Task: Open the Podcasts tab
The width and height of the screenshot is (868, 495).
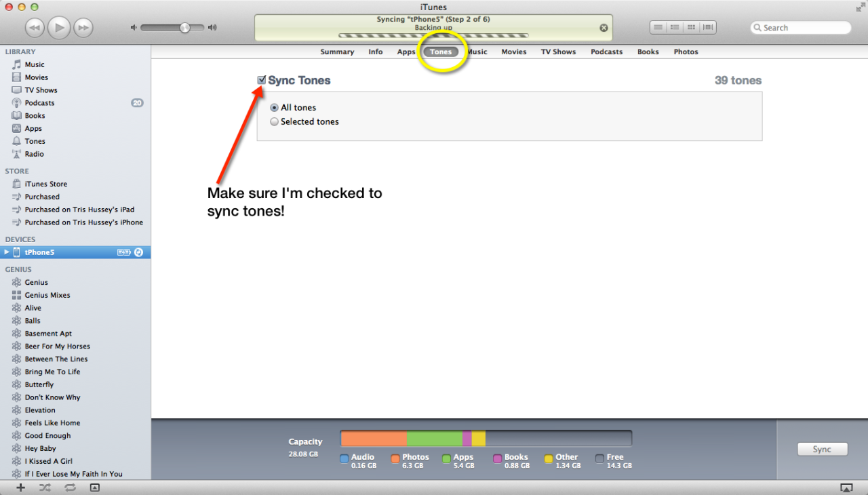Action: pyautogui.click(x=606, y=52)
